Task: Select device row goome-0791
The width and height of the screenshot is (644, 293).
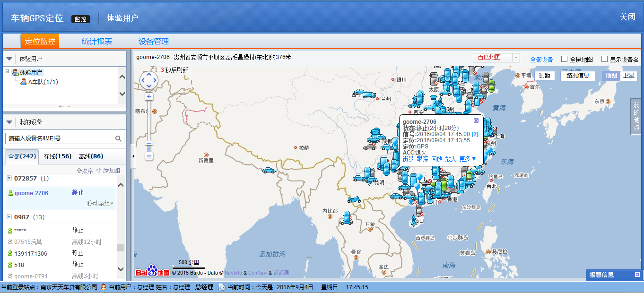Action: [x=61, y=276]
